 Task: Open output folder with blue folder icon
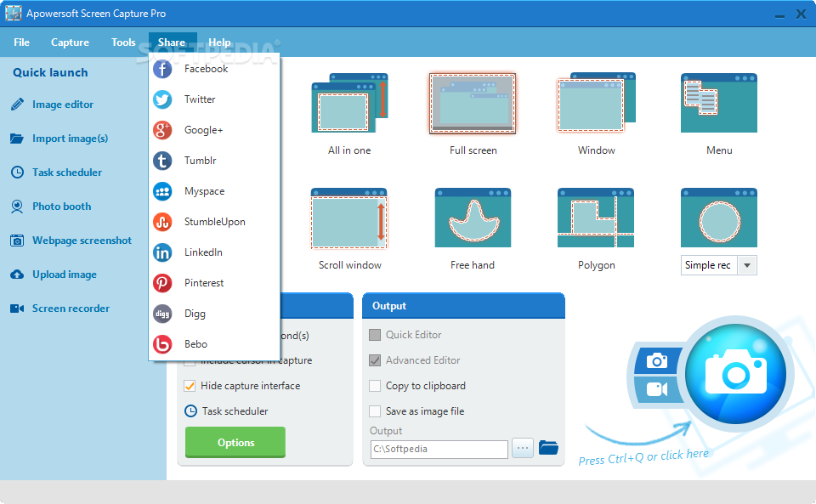click(x=548, y=447)
